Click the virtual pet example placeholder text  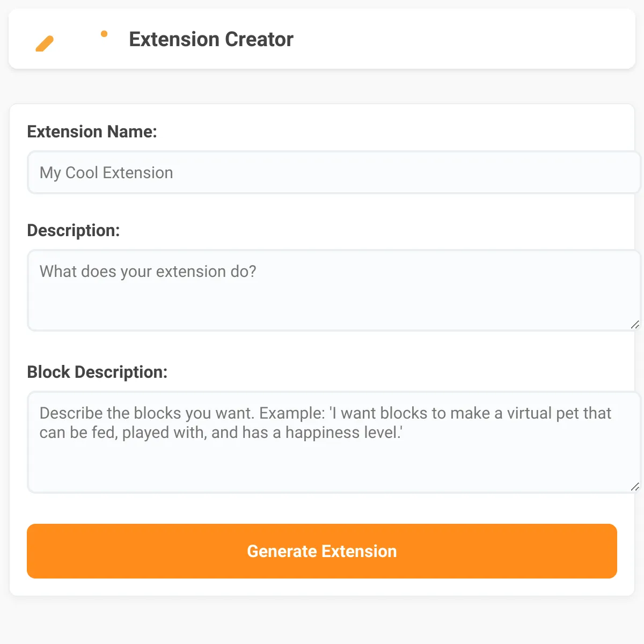pos(325,422)
